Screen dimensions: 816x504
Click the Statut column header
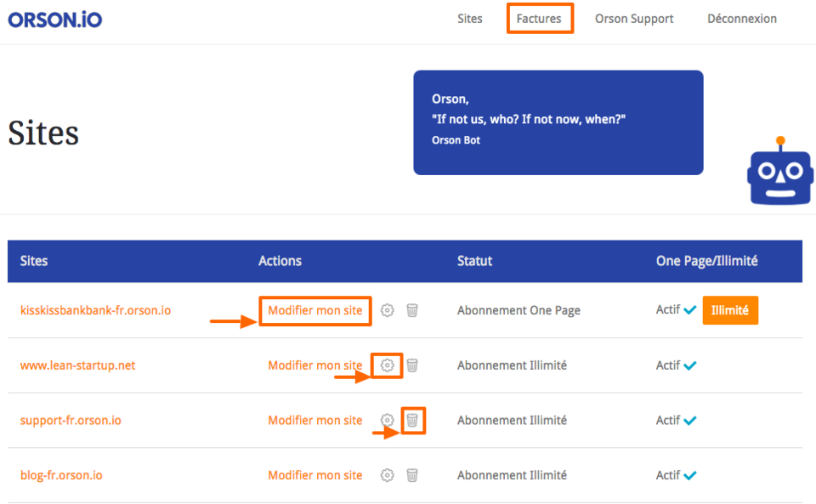474,261
